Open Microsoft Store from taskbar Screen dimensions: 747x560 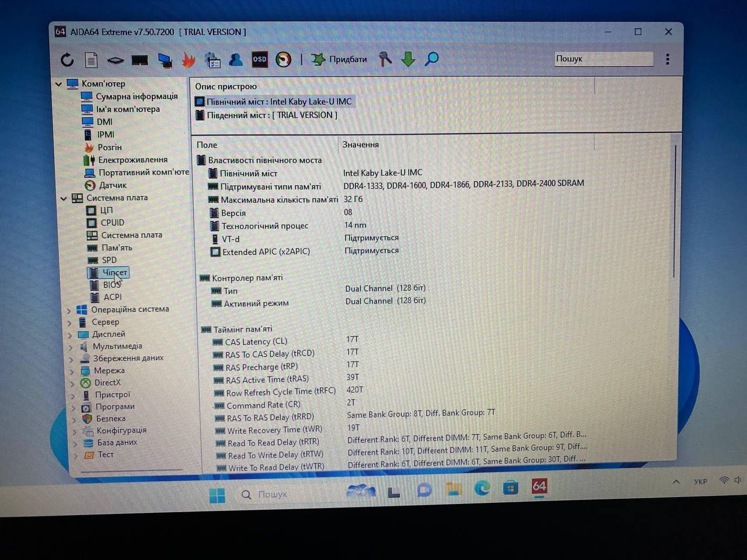point(511,488)
